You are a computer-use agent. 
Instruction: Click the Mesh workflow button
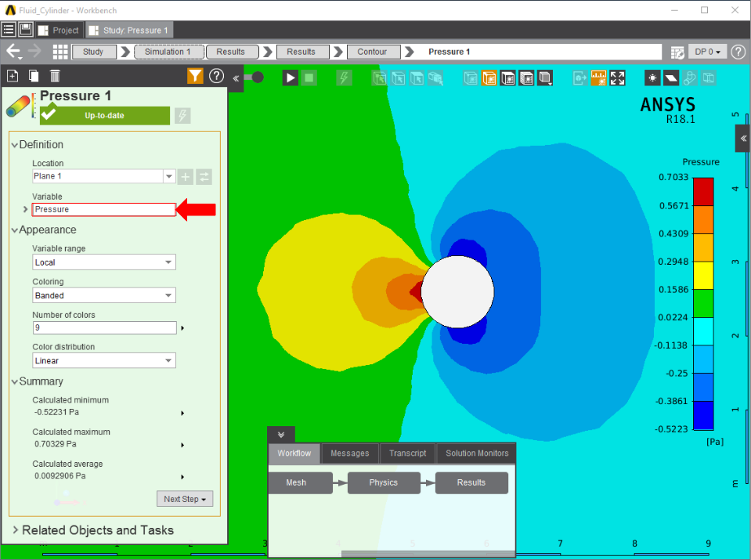pyautogui.click(x=300, y=483)
